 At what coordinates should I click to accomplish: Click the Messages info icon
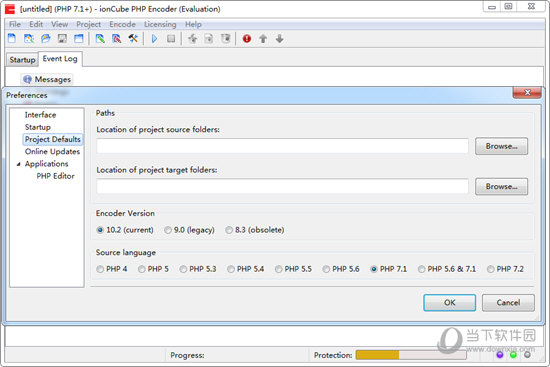pyautogui.click(x=27, y=79)
